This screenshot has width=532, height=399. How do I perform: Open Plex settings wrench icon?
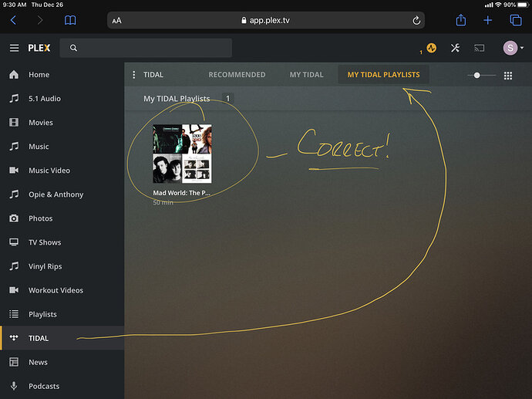click(x=455, y=48)
